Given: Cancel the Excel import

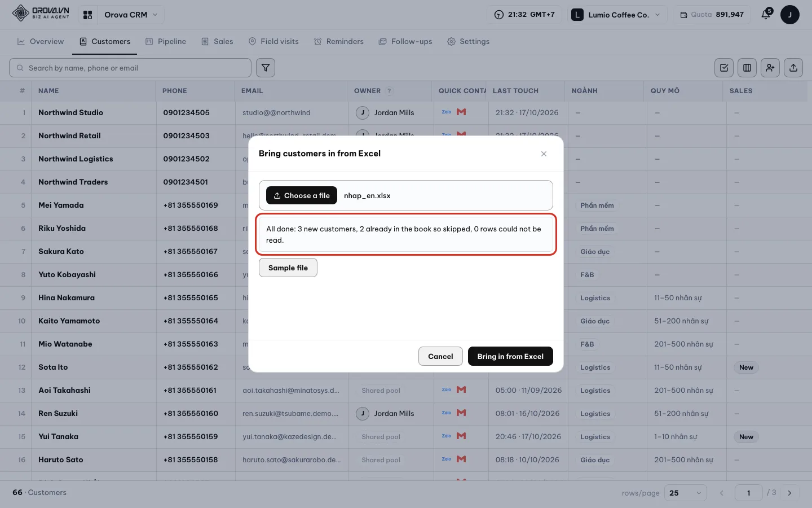Looking at the screenshot, I should [x=440, y=356].
